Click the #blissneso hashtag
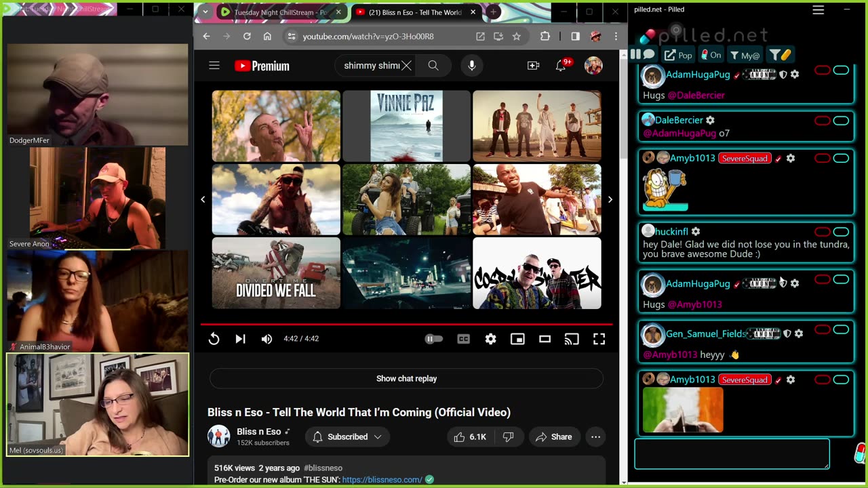Screen dimensions: 868x488 pyautogui.click(x=323, y=468)
